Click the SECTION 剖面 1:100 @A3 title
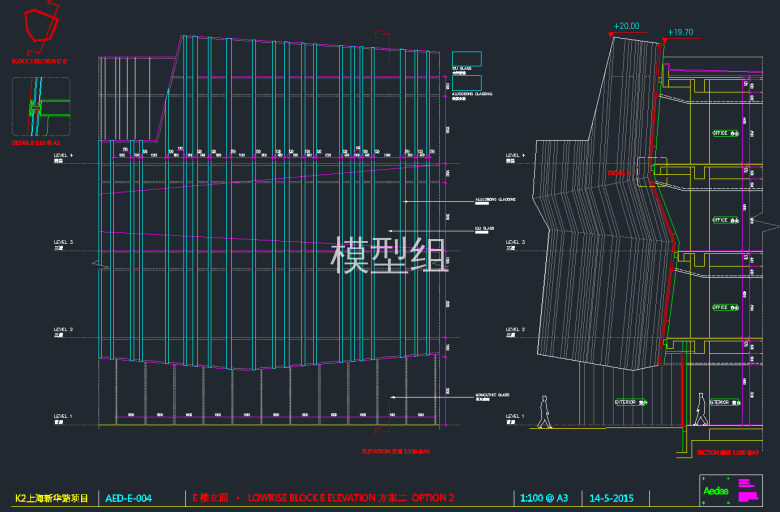 click(727, 452)
